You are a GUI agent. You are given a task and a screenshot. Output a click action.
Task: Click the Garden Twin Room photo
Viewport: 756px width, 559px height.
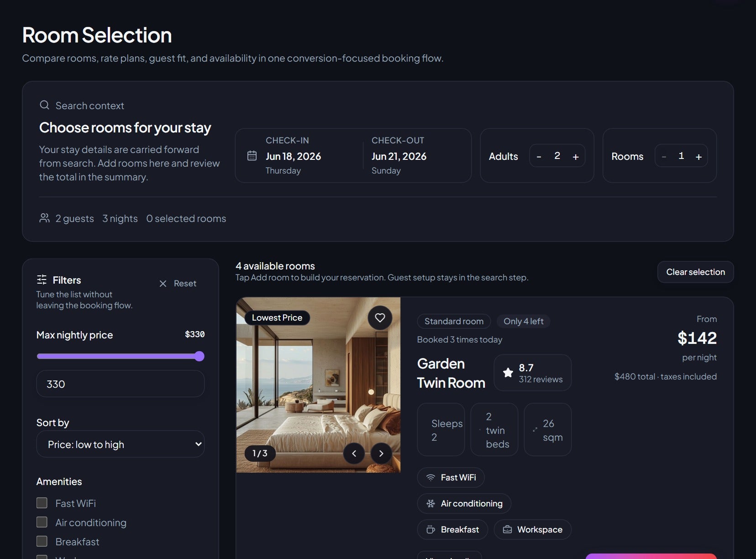click(318, 385)
